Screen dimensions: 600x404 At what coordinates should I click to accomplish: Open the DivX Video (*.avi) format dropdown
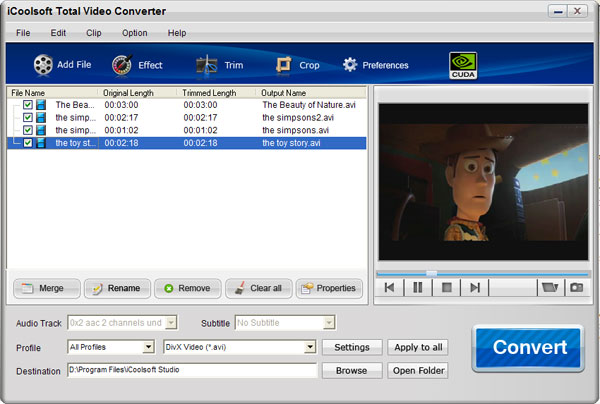(310, 347)
